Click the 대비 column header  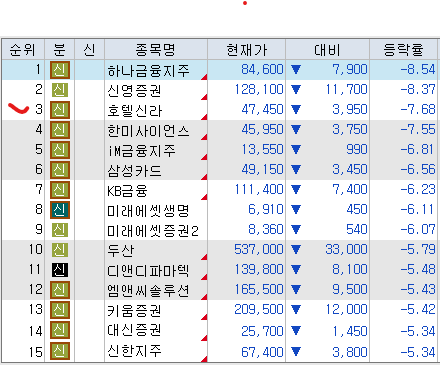click(327, 50)
